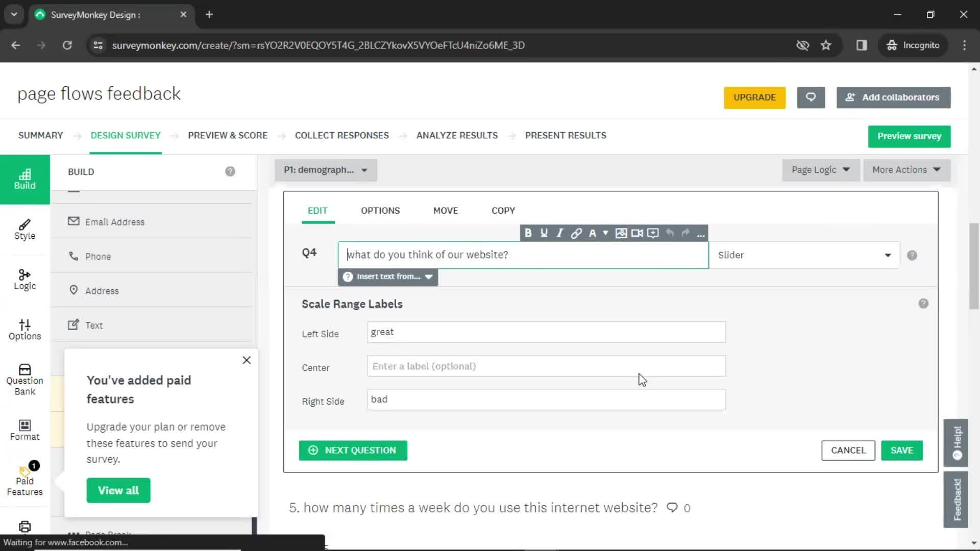The image size is (980, 551).
Task: Click the Left Side scale label field
Action: pyautogui.click(x=546, y=332)
